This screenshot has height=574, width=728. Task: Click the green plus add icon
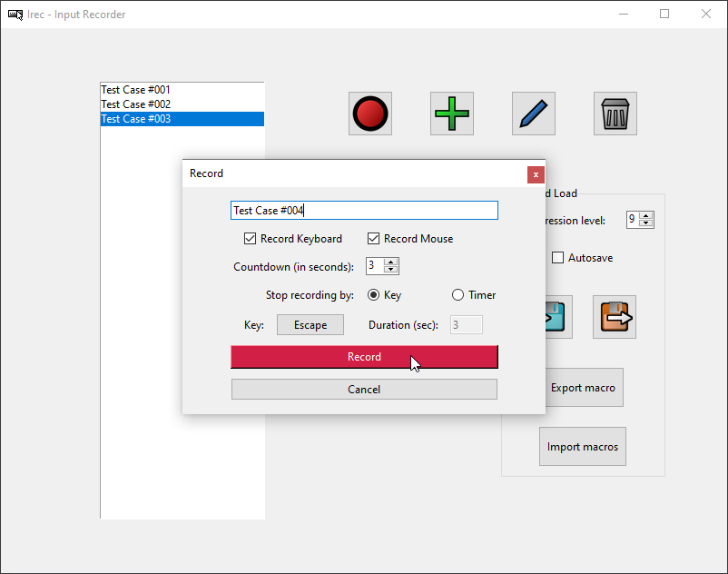452,114
